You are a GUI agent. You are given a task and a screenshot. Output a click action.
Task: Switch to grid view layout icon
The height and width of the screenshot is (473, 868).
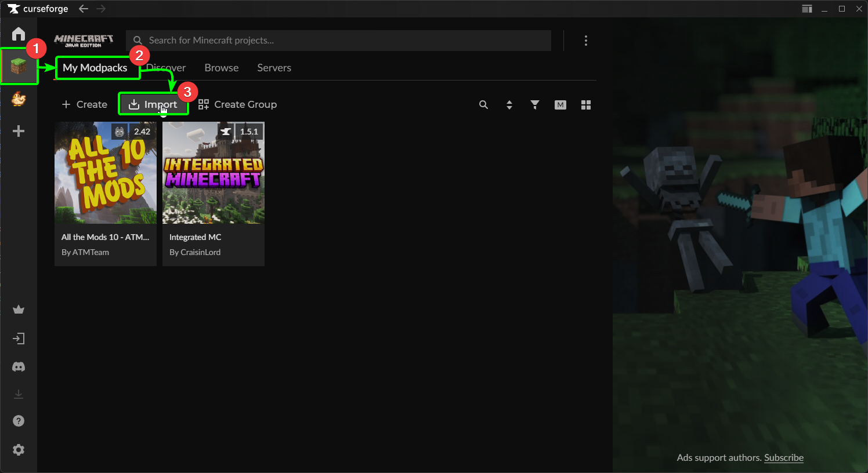click(586, 105)
